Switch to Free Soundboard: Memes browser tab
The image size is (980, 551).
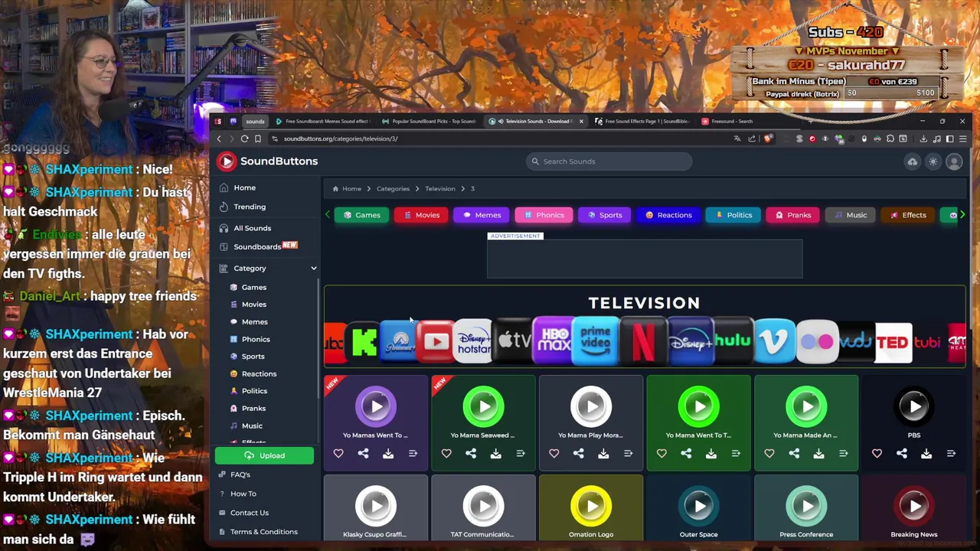pyautogui.click(x=322, y=121)
